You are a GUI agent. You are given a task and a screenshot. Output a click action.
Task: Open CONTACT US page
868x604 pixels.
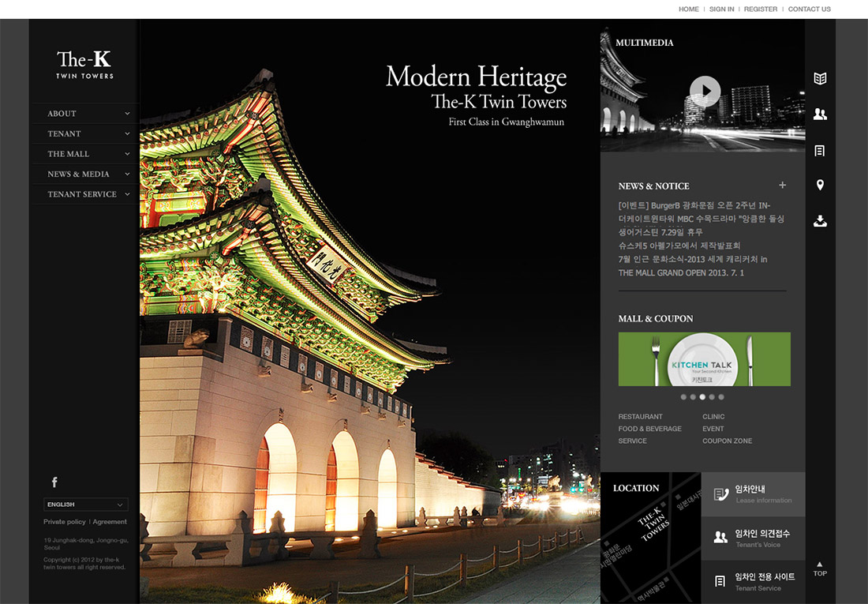click(810, 9)
